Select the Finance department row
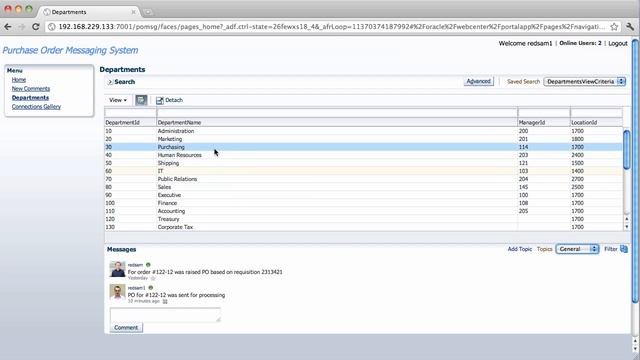Screen dimensions: 640x360 pyautogui.click(x=364, y=203)
